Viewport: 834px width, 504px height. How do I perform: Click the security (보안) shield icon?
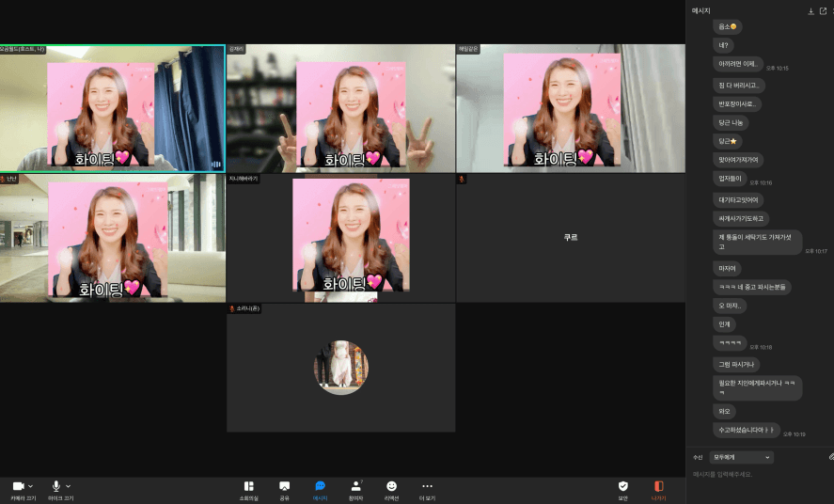tap(622, 486)
